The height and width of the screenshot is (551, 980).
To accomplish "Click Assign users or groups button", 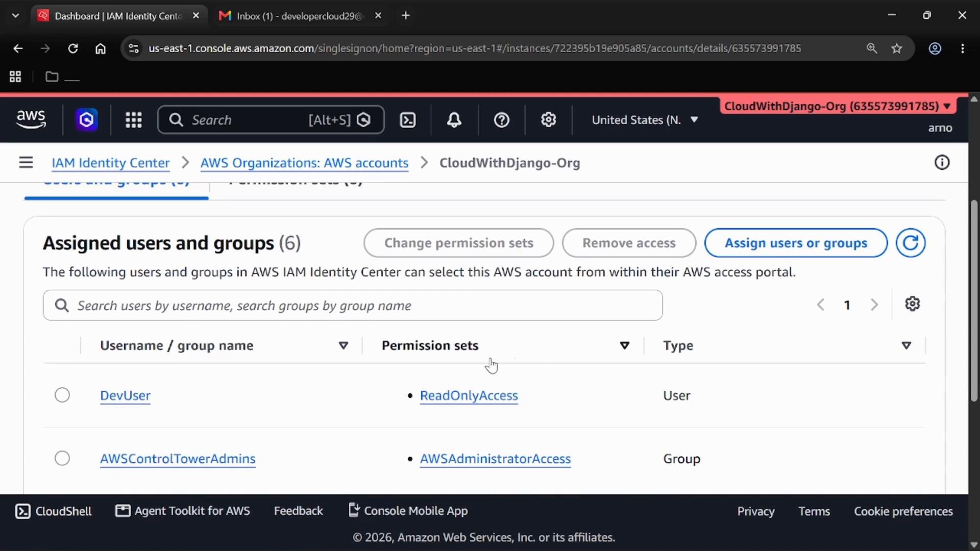I will tap(796, 243).
